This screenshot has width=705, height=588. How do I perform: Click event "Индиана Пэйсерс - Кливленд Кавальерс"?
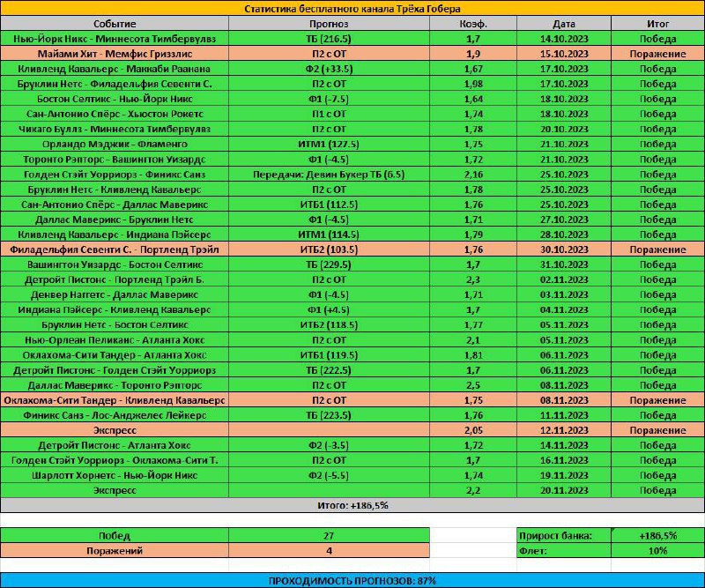pos(115,310)
